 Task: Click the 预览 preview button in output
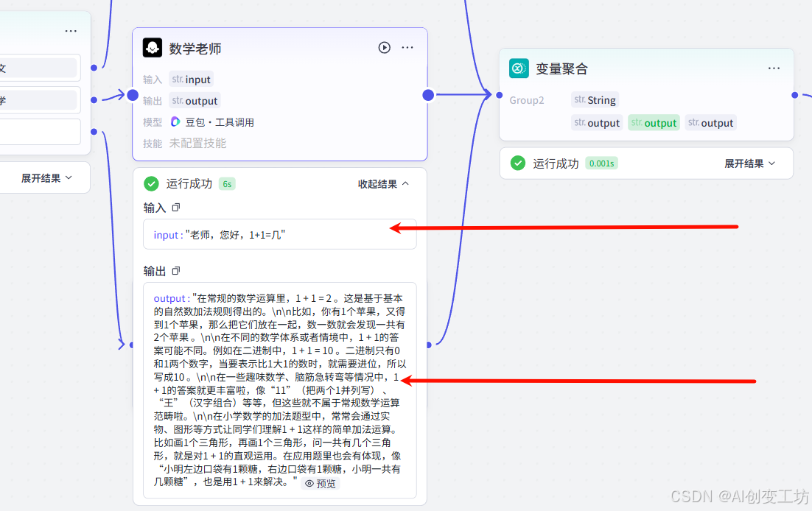point(321,484)
